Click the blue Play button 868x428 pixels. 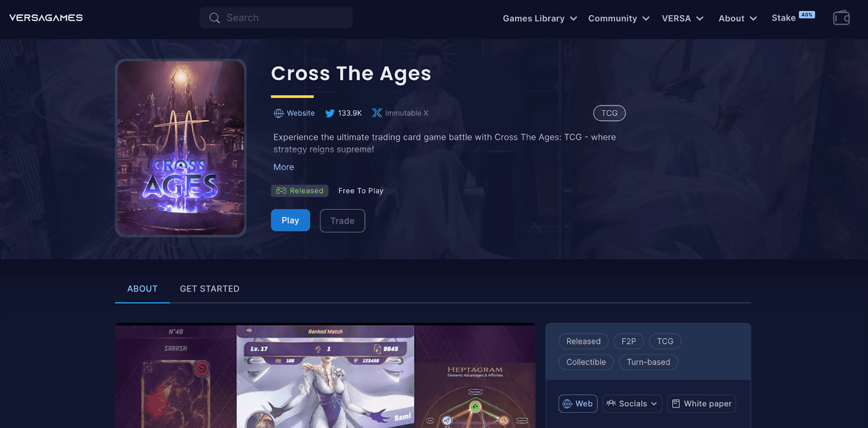pyautogui.click(x=290, y=220)
